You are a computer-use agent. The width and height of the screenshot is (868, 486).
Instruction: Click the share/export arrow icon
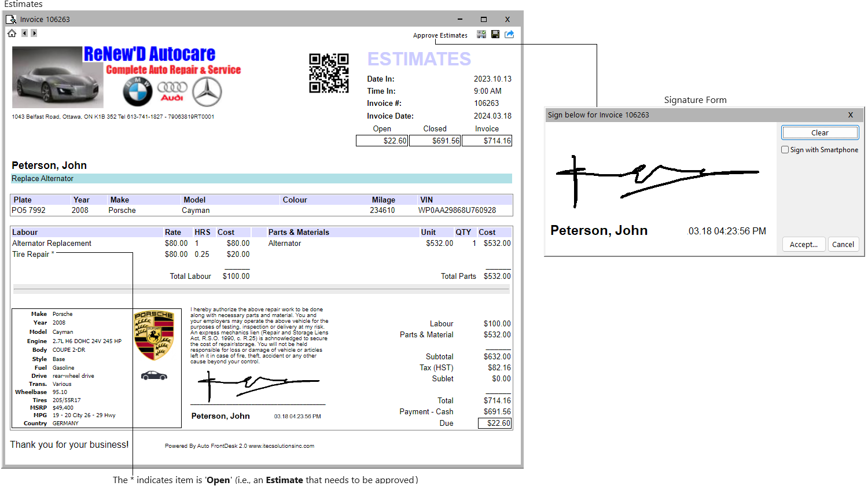pos(509,35)
